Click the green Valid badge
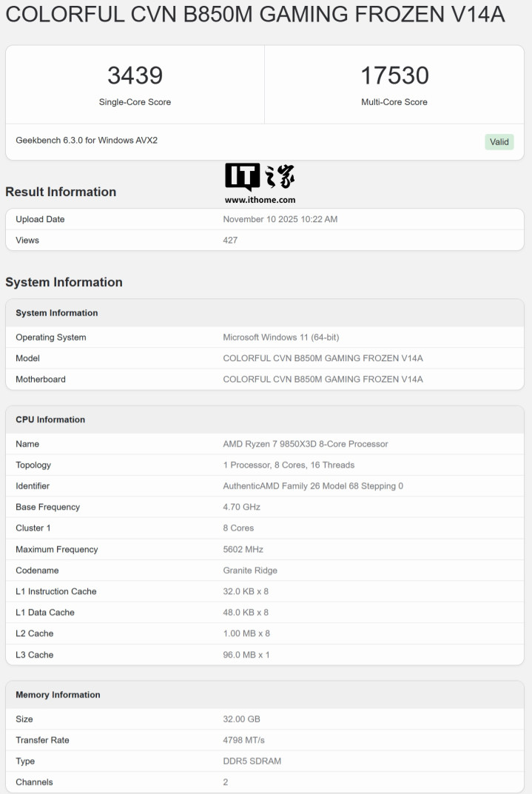This screenshot has height=794, width=532. pyautogui.click(x=499, y=142)
